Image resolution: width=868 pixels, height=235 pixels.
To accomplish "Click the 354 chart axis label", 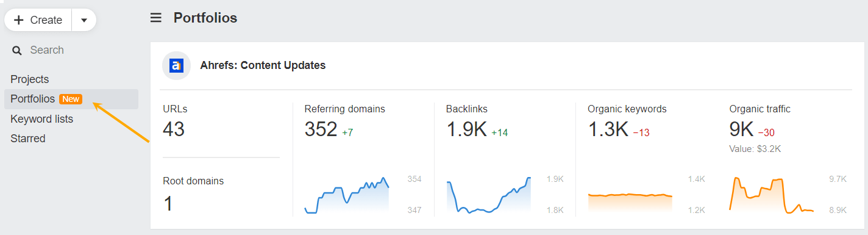I will coord(414,179).
